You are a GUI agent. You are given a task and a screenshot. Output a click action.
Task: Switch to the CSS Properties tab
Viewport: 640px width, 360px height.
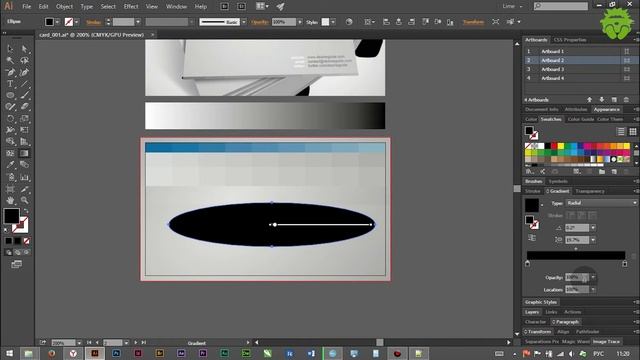pos(570,40)
